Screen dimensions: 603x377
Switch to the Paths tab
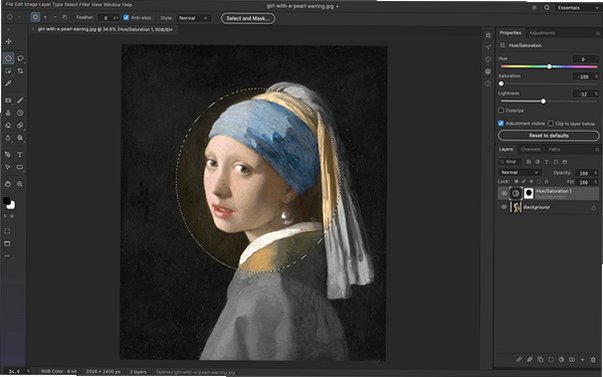point(554,149)
